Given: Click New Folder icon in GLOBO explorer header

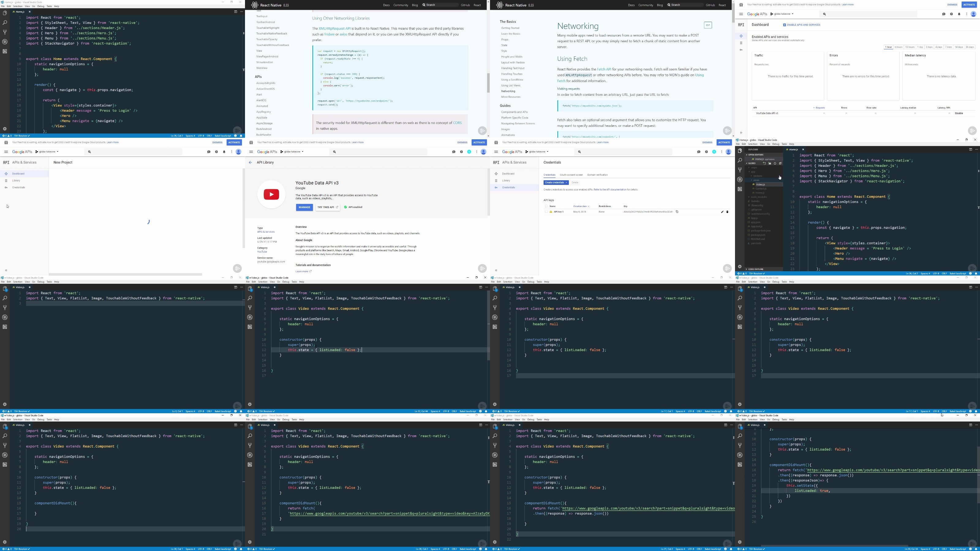Looking at the screenshot, I should tap(770, 163).
